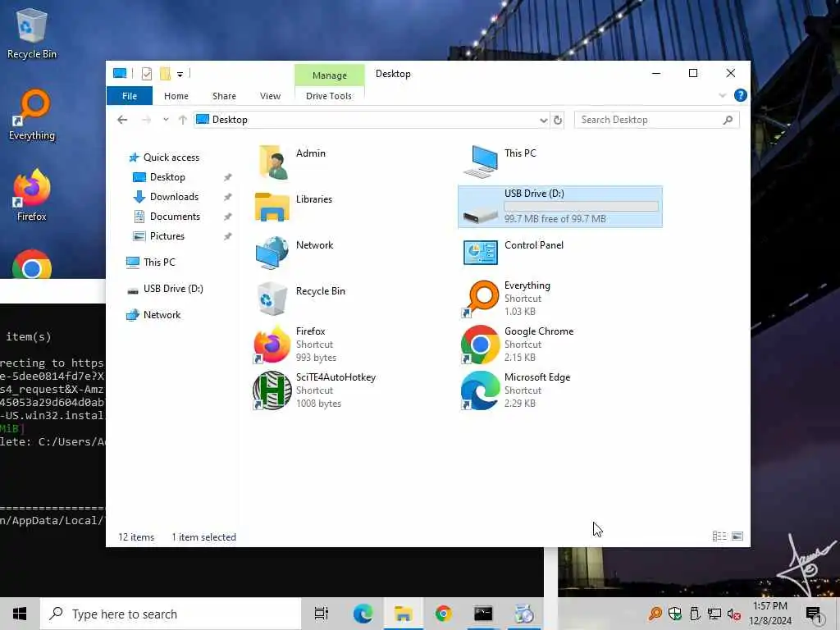Viewport: 840px width, 630px height.
Task: Click the Properties quick access toolbar icon
Action: pyautogui.click(x=146, y=73)
